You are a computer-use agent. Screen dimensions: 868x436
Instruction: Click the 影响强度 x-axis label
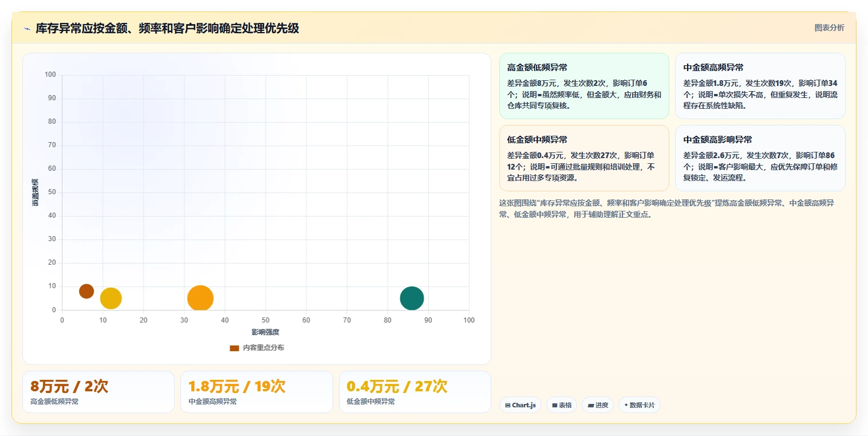point(266,332)
